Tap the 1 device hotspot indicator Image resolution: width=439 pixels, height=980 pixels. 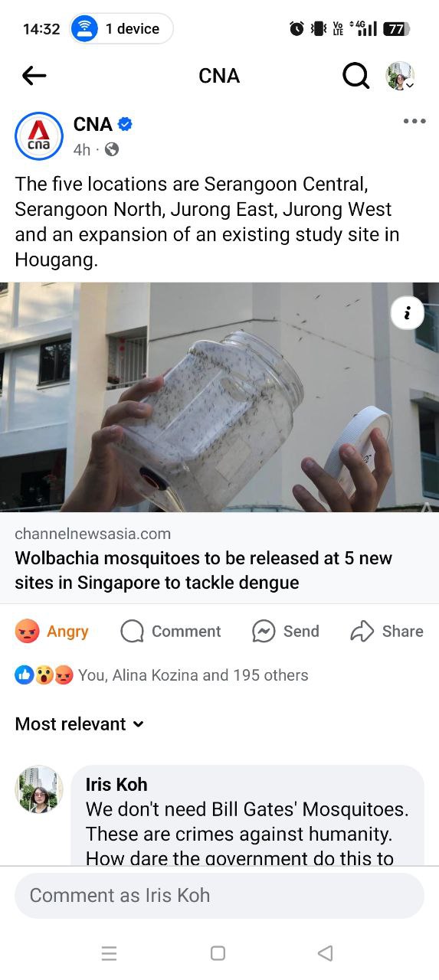tap(121, 29)
